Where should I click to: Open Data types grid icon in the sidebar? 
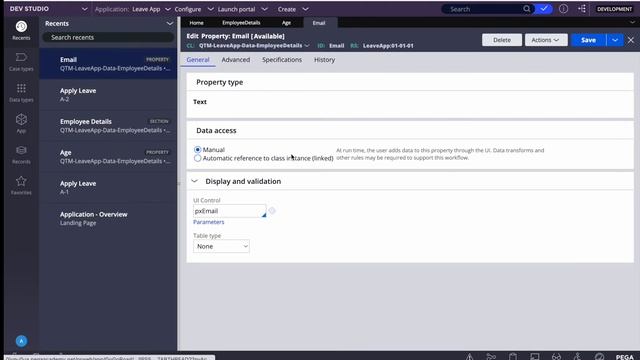coord(21,89)
